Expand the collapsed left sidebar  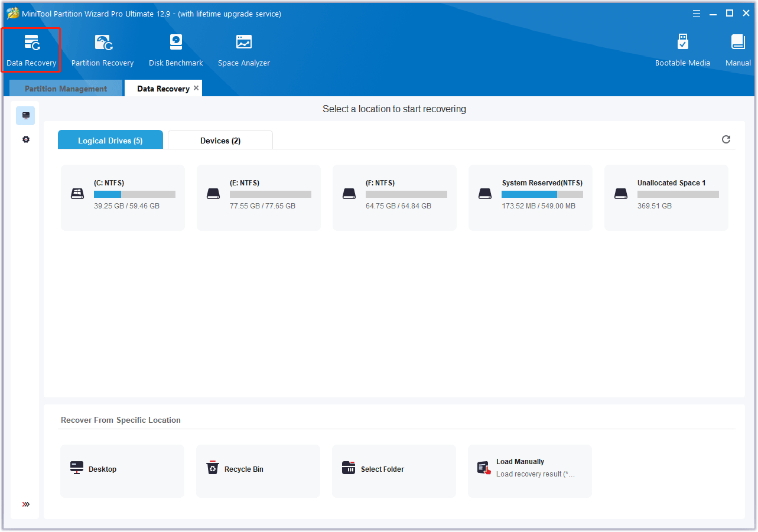25,504
